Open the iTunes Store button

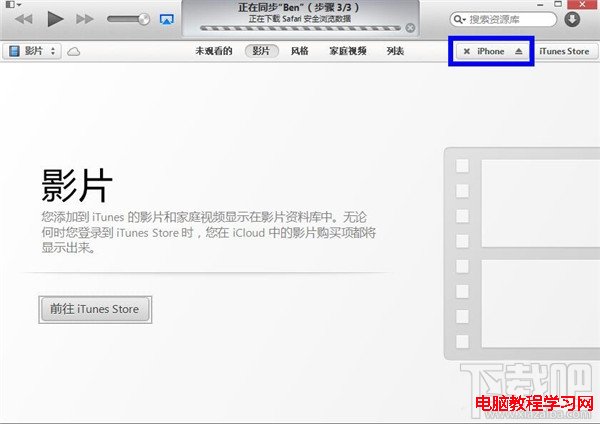pos(564,51)
